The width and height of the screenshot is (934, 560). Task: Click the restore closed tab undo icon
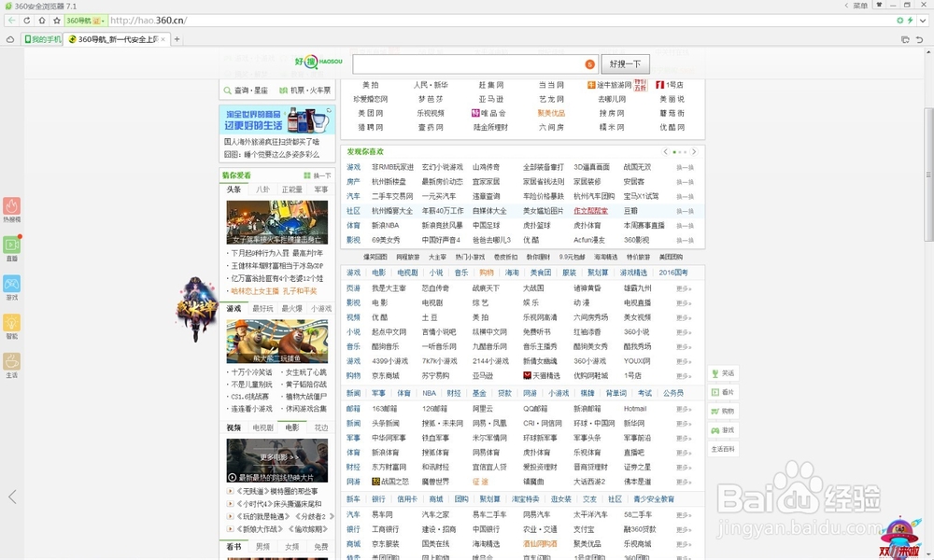point(919,39)
